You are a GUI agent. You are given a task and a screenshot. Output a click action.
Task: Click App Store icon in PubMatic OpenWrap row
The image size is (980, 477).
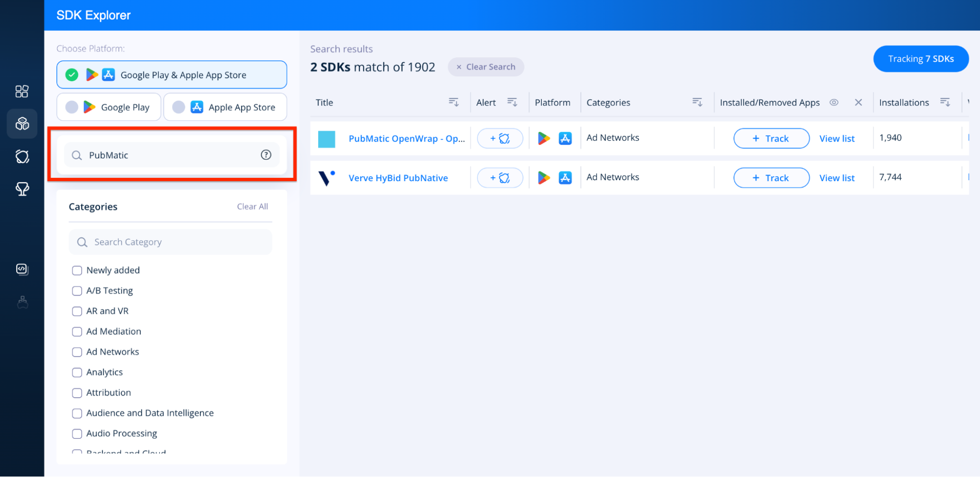click(x=565, y=139)
